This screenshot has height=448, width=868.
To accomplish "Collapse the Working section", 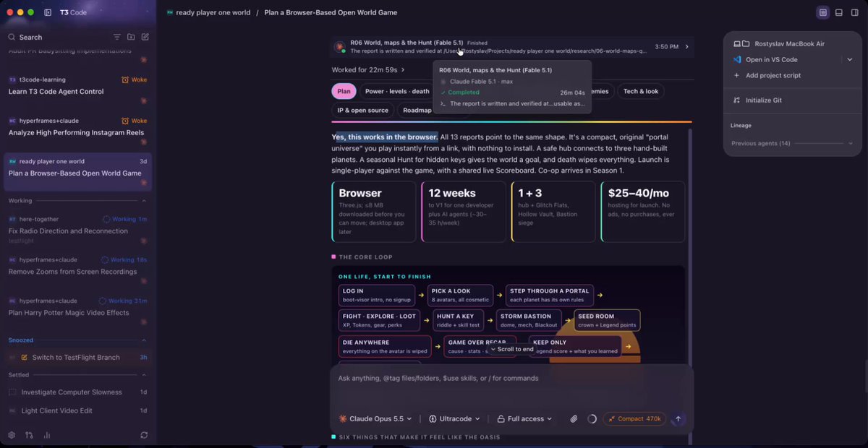I will pyautogui.click(x=144, y=200).
